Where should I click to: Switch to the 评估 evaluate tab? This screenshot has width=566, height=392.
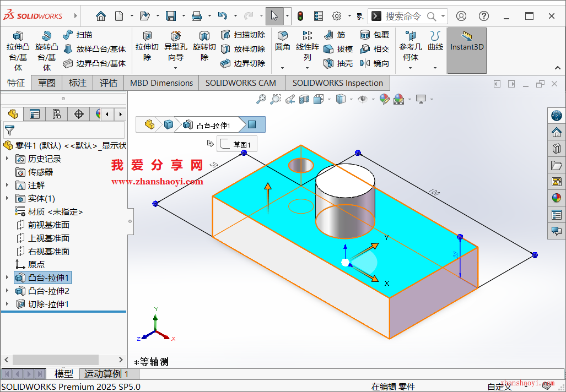pyautogui.click(x=108, y=83)
